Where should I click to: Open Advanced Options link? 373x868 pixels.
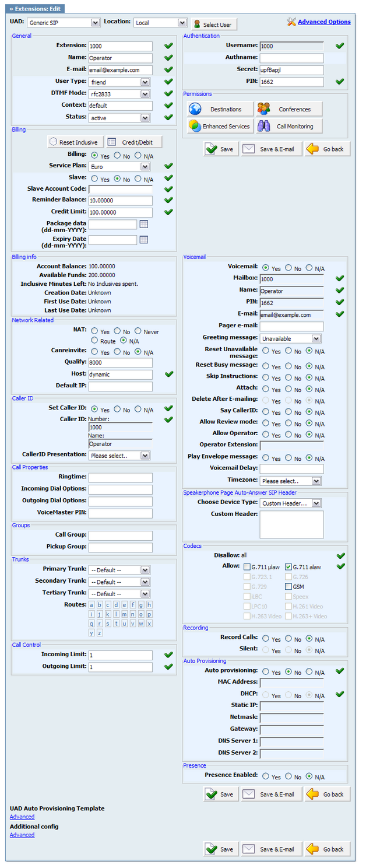pos(324,22)
